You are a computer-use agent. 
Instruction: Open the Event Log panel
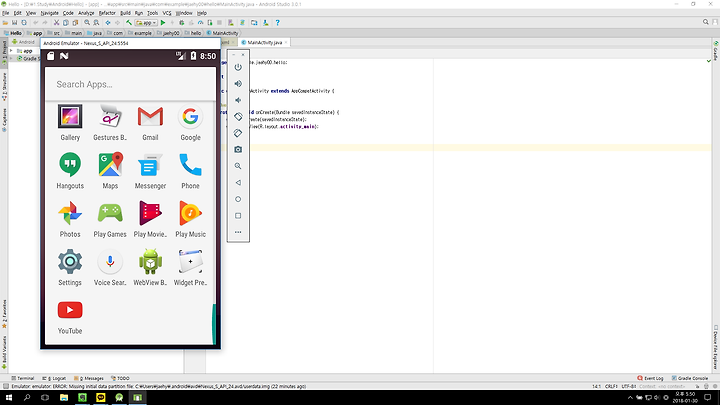pos(650,378)
